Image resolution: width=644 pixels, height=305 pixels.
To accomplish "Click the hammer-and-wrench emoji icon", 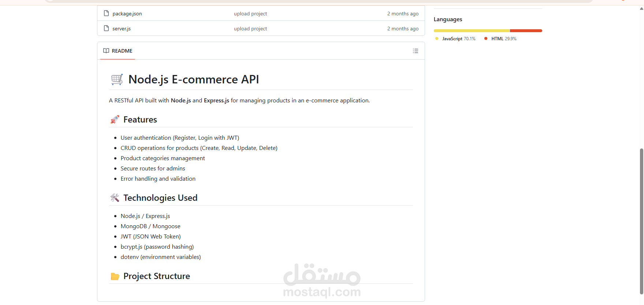I will click(115, 198).
